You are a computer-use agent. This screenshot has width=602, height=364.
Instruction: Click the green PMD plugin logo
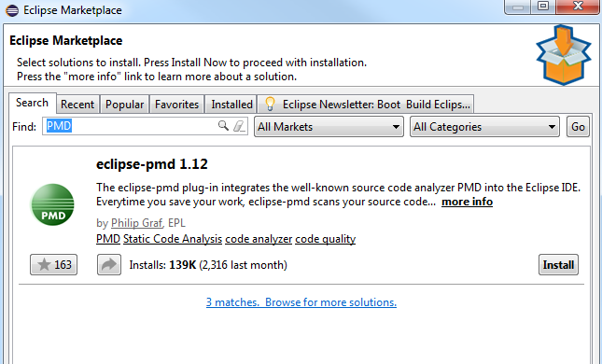(52, 204)
